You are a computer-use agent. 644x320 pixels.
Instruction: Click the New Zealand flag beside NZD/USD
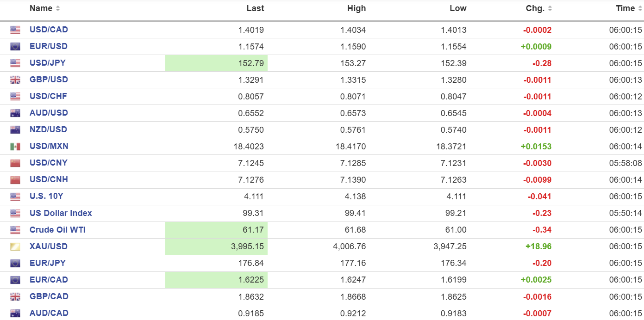15,130
